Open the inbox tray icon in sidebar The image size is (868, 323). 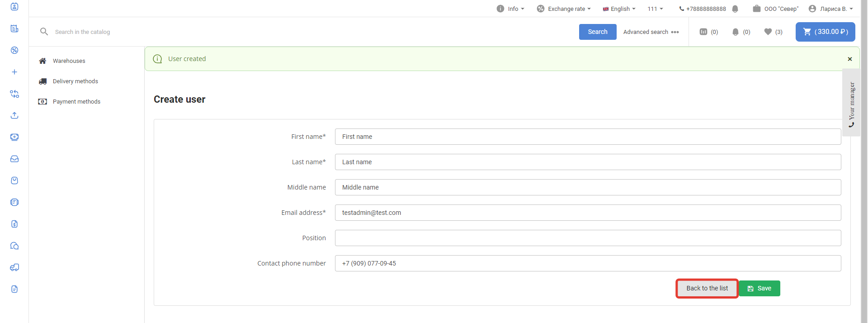14,159
